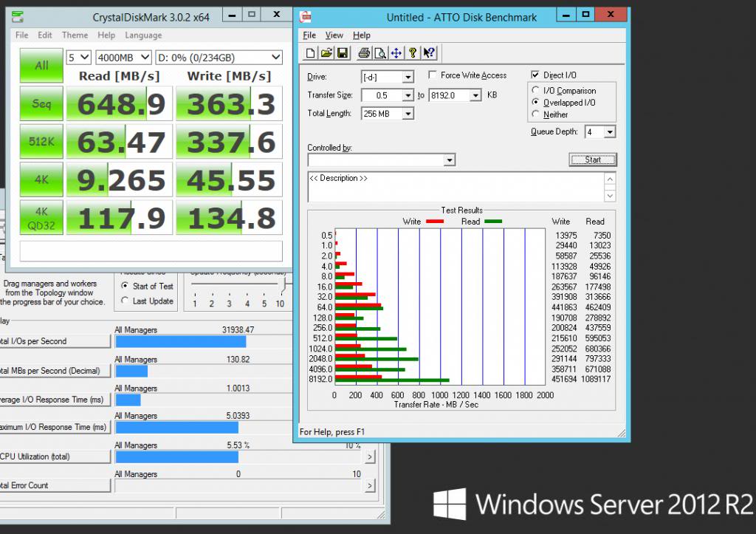756x534 pixels.
Task: Click the ATTO Disk Benchmark title bar icon
Action: [305, 17]
